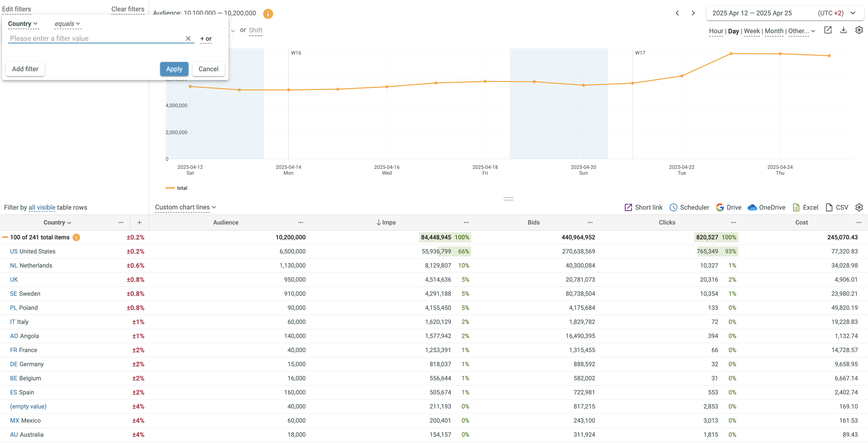Click the orange Audience info icon
868x444 pixels.
point(268,14)
